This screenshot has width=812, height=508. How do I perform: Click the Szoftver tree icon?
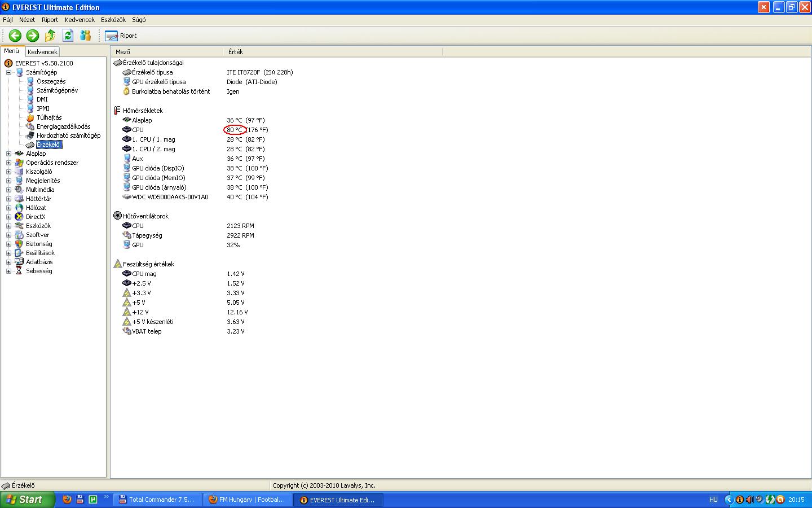click(19, 235)
